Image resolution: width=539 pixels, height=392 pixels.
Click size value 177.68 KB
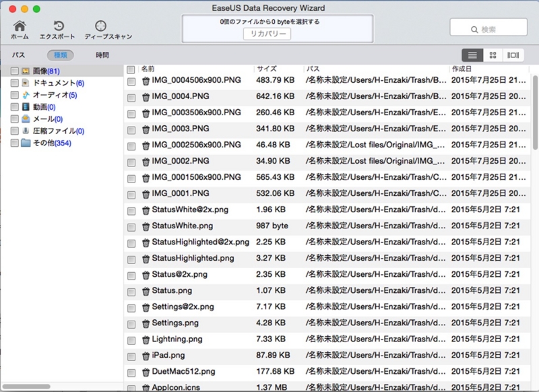pos(275,371)
